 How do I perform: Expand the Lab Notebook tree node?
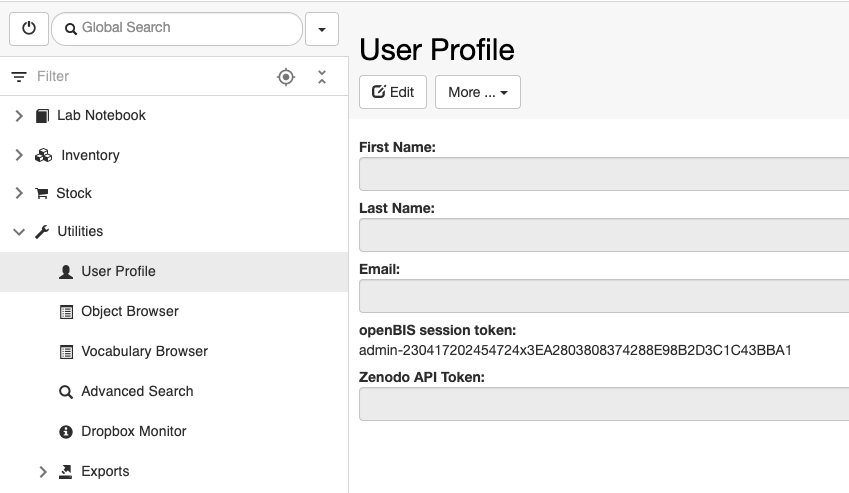19,116
